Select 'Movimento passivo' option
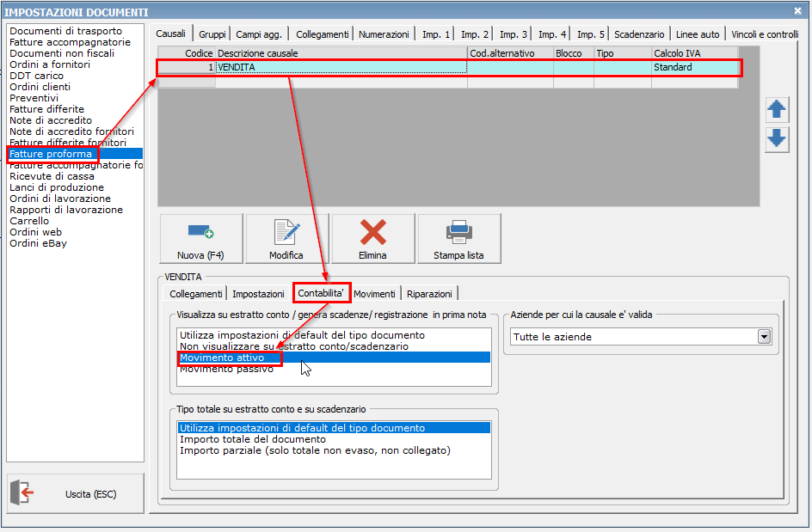The width and height of the screenshot is (812, 532). (x=334, y=369)
